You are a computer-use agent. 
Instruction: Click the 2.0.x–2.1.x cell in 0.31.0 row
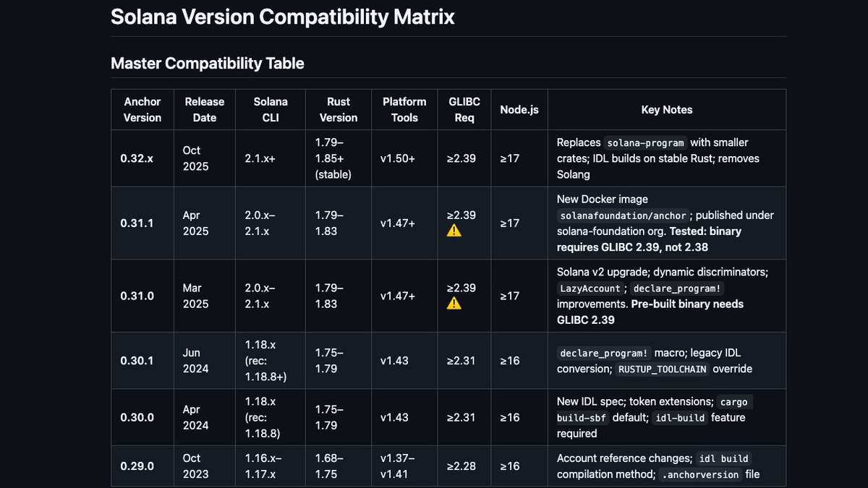point(271,296)
